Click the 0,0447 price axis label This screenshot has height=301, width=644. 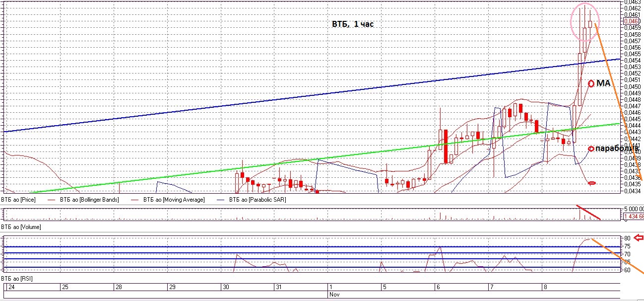tap(632, 106)
